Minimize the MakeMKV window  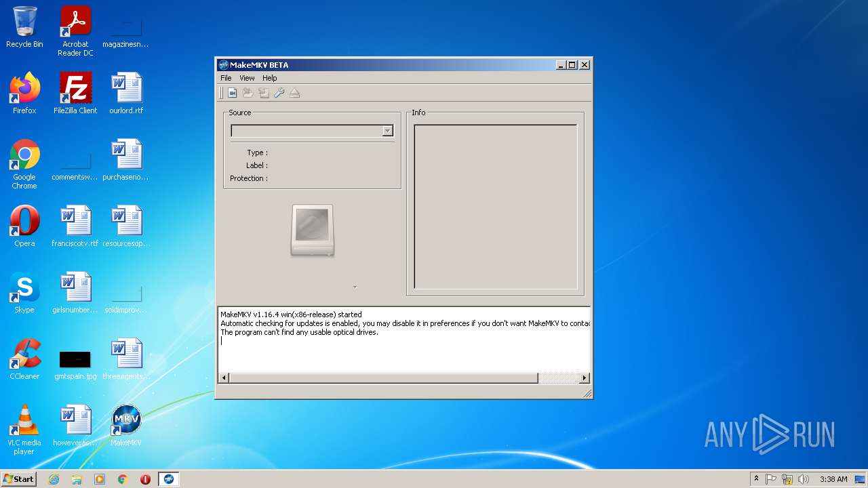click(x=561, y=65)
